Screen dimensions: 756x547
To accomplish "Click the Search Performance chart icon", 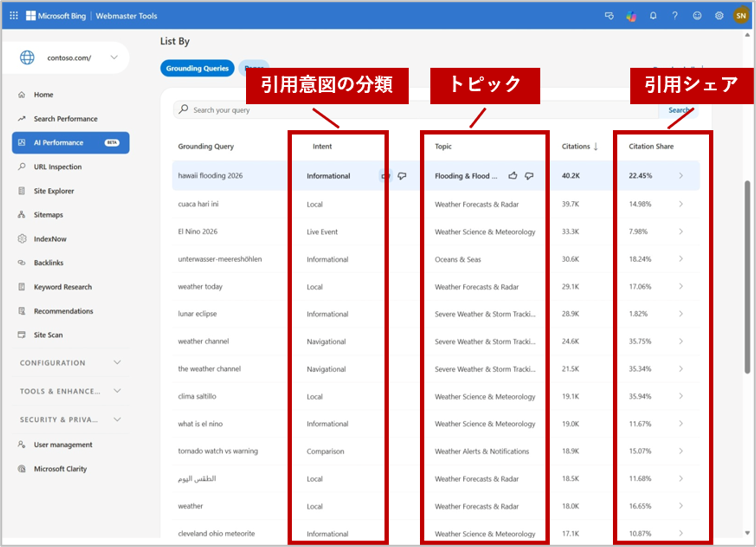I will (22, 119).
